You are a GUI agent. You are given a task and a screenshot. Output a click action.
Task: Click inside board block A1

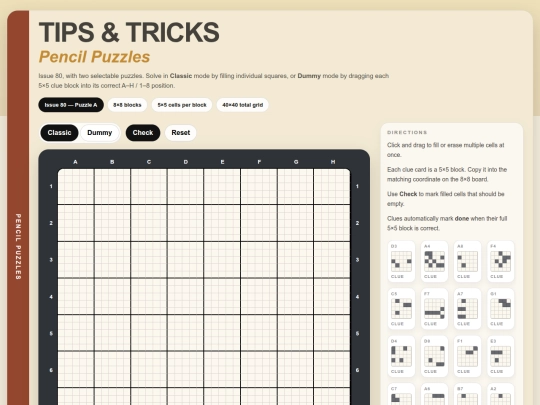click(x=76, y=186)
